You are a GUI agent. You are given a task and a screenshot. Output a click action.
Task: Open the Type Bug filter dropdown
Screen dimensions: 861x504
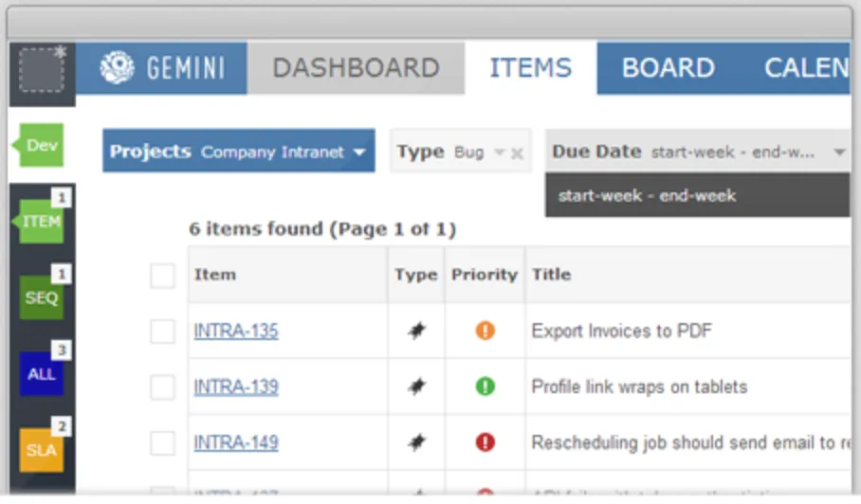[499, 153]
